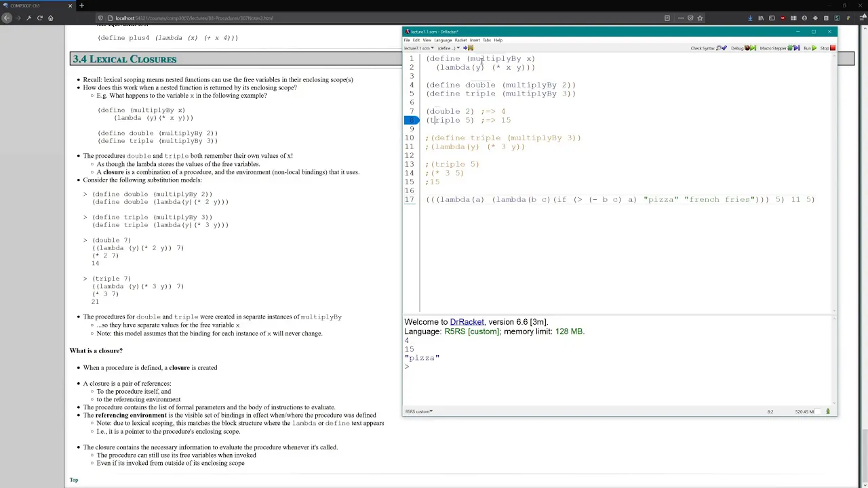Click the highlighted line 8 marker in the editor gutter
This screenshot has height=488, width=868.
412,120
